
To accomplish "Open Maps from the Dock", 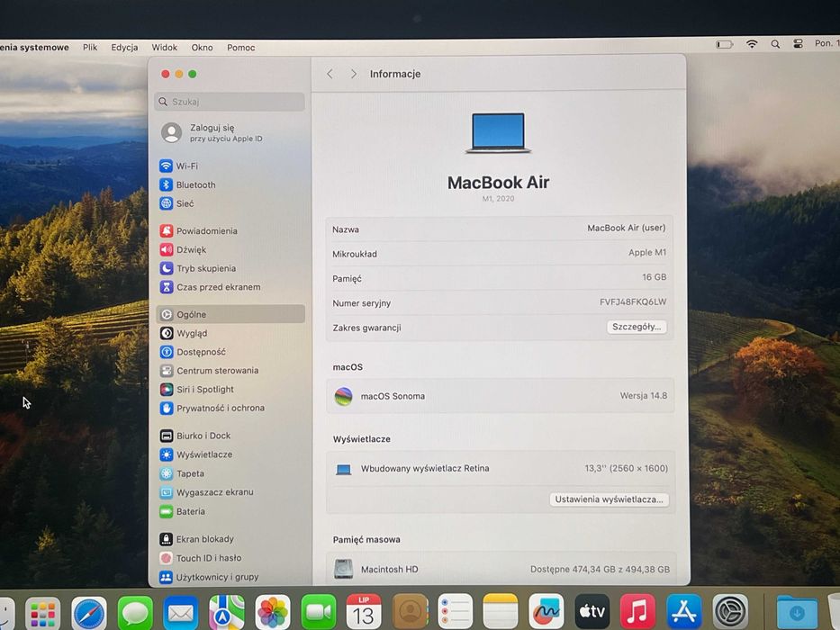I will (227, 612).
